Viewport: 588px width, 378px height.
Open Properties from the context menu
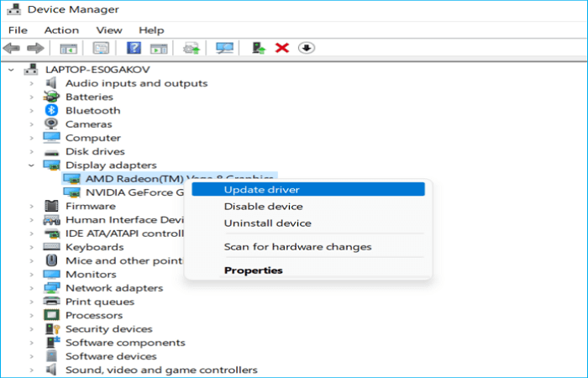pyautogui.click(x=308, y=270)
